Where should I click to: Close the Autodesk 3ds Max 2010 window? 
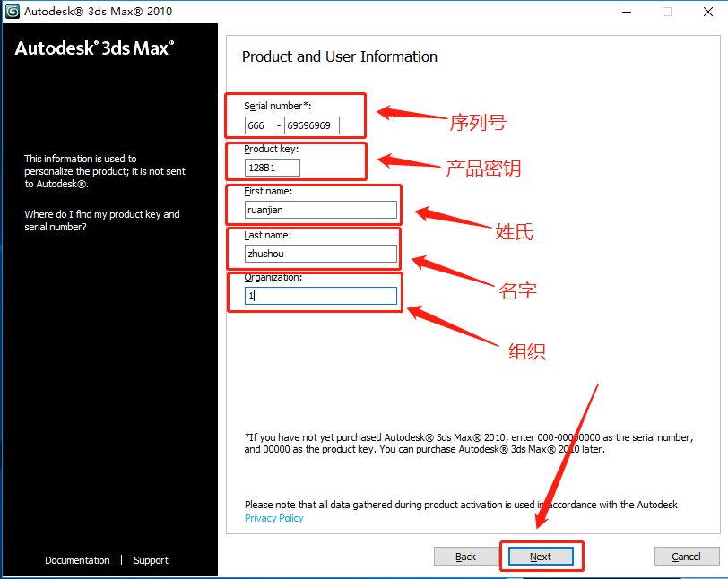(x=708, y=12)
